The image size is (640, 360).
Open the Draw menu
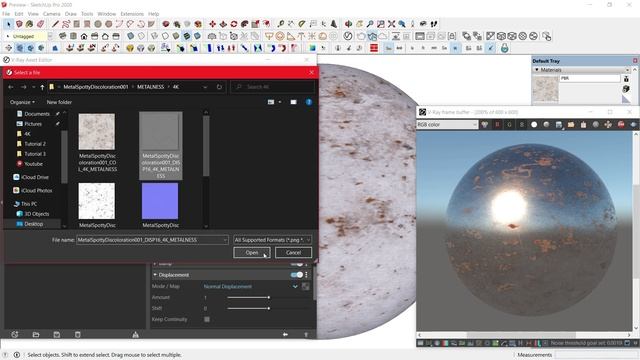pyautogui.click(x=71, y=14)
